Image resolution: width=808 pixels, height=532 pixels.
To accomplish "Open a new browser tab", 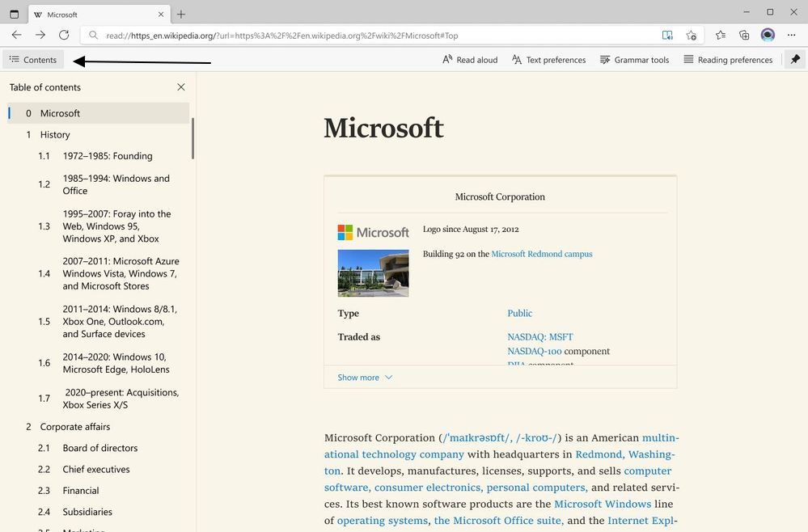I will tap(181, 15).
